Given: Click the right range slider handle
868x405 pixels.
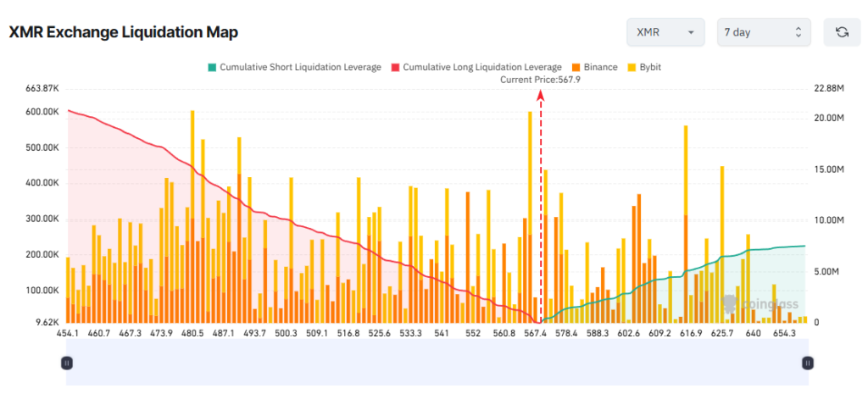Looking at the screenshot, I should click(x=808, y=363).
